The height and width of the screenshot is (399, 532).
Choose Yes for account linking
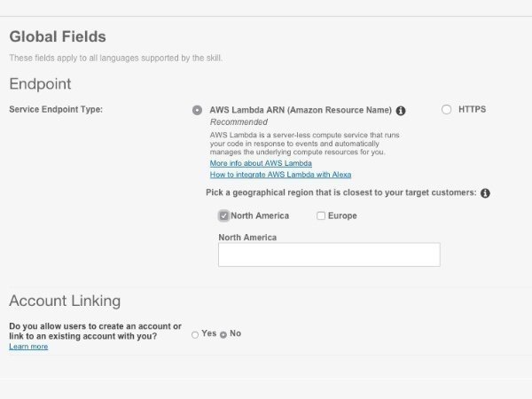tap(195, 334)
